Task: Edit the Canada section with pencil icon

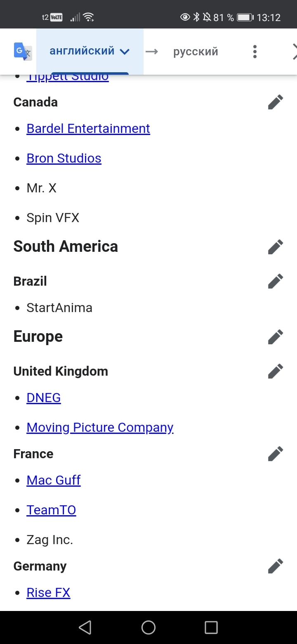Action: (x=276, y=102)
